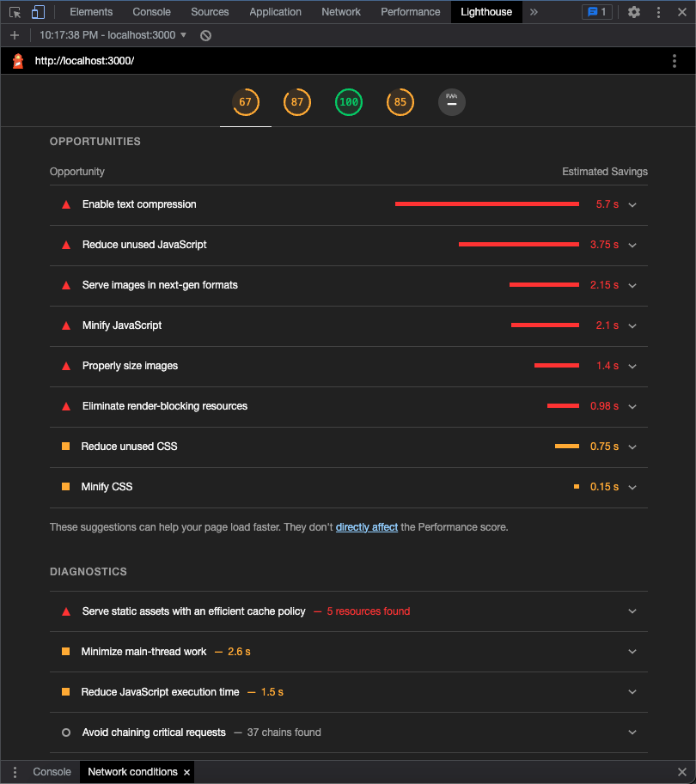Open the customize DevTools kebab menu
Screen dimensions: 696x784
[658, 12]
